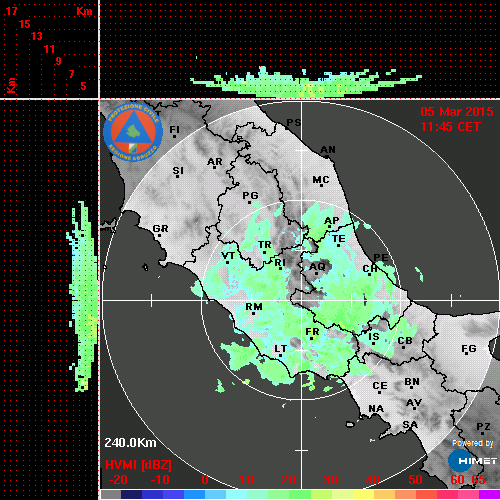Click the Powered by text
Image resolution: width=500 pixels, height=500 pixels.
[x=473, y=443]
